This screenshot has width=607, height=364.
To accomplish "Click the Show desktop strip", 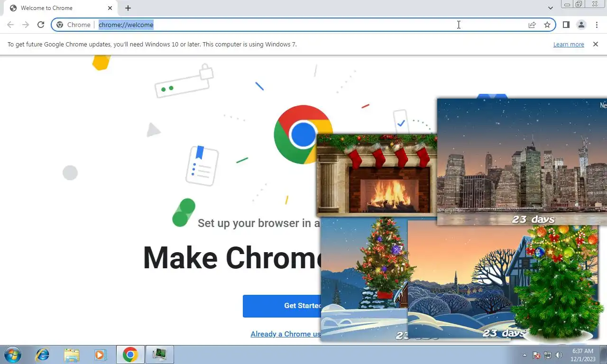I will 604,355.
